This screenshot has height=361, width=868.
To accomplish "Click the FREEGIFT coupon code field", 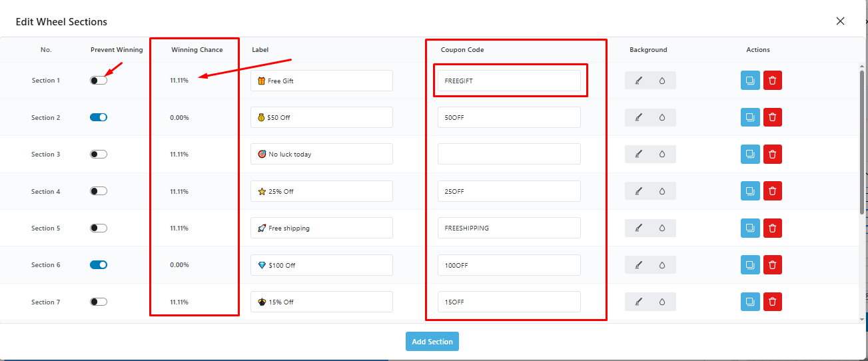I will (509, 81).
